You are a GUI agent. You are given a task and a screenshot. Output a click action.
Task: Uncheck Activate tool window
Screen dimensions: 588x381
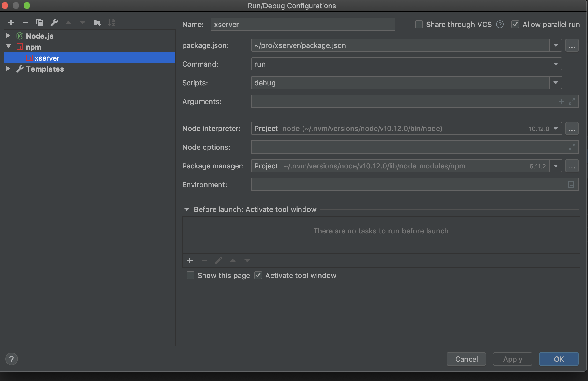(258, 276)
